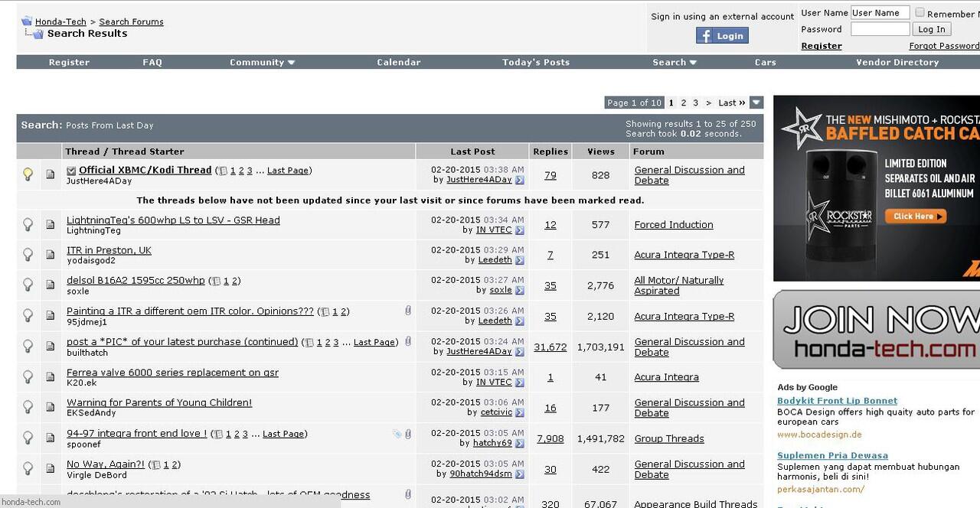Open the Vendor Directory navbar item
This screenshot has height=508, width=980.
coord(897,62)
